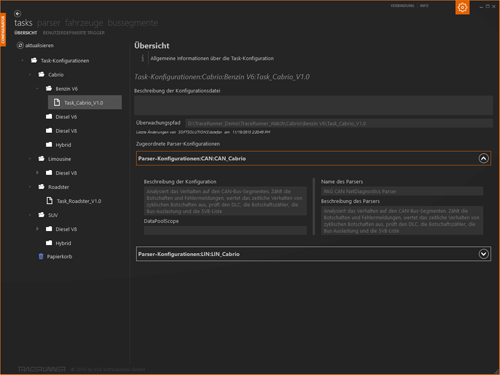Click the Parser-Konfigurationen:LIN:LIN_Cabrio header
Screen dimensions: 500x375
tap(313, 254)
